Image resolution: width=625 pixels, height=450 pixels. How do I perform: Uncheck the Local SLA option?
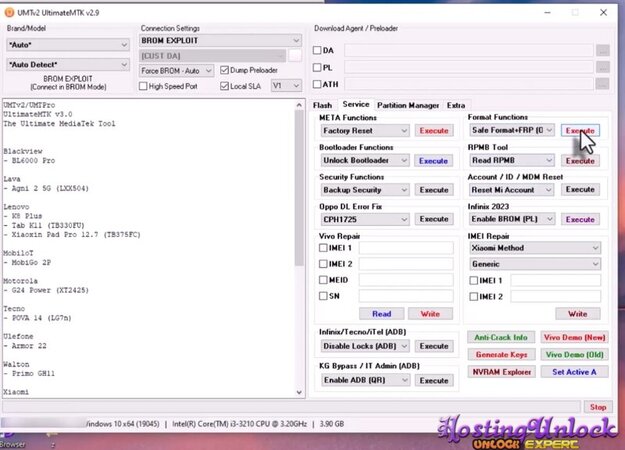pos(223,86)
